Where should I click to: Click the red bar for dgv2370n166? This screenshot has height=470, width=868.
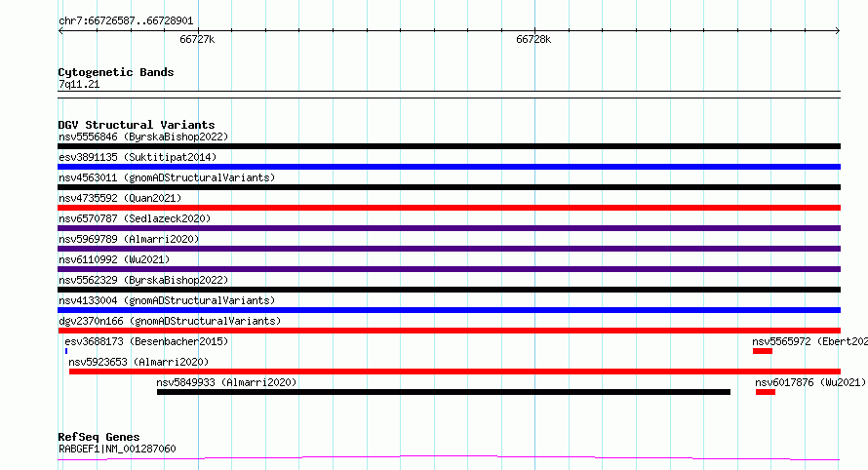(x=449, y=331)
